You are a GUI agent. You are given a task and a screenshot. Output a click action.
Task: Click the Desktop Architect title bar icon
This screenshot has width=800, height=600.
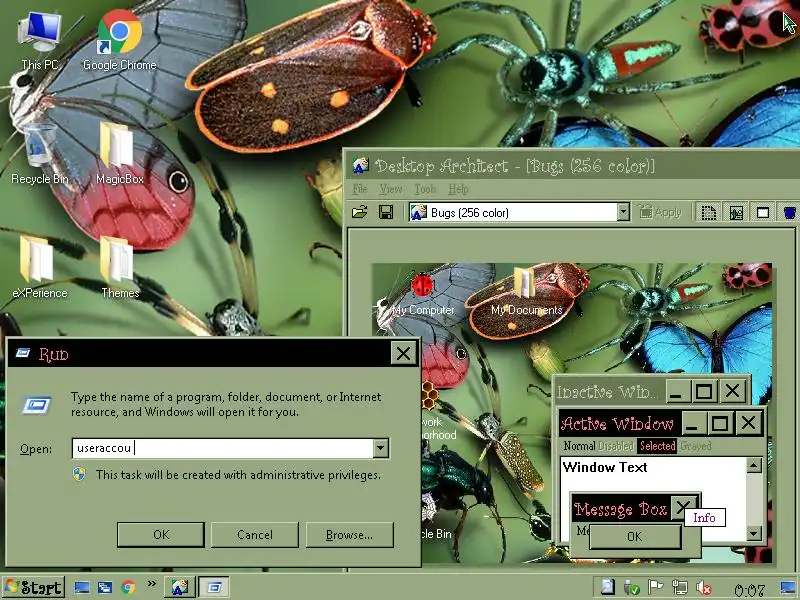361,165
